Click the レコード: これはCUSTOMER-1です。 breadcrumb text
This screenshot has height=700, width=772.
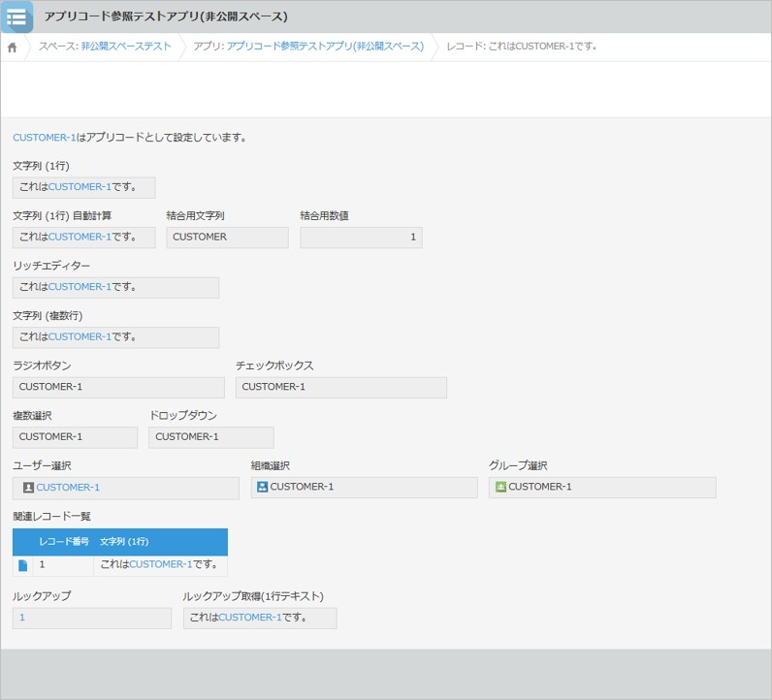tap(522, 47)
